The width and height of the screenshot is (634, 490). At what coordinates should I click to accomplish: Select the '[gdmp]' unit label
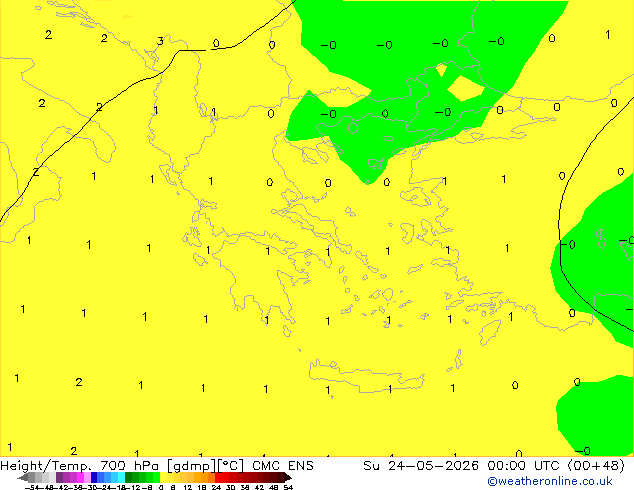(x=192, y=466)
